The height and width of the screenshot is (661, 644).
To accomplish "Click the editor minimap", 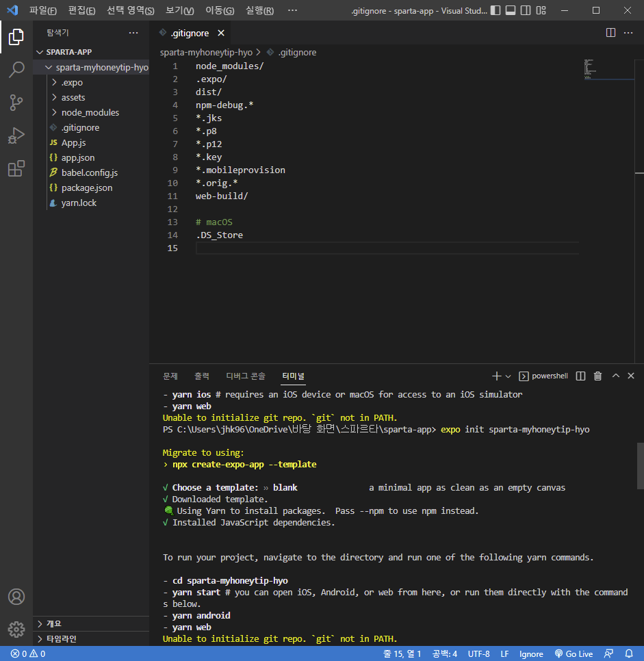I will (608, 70).
